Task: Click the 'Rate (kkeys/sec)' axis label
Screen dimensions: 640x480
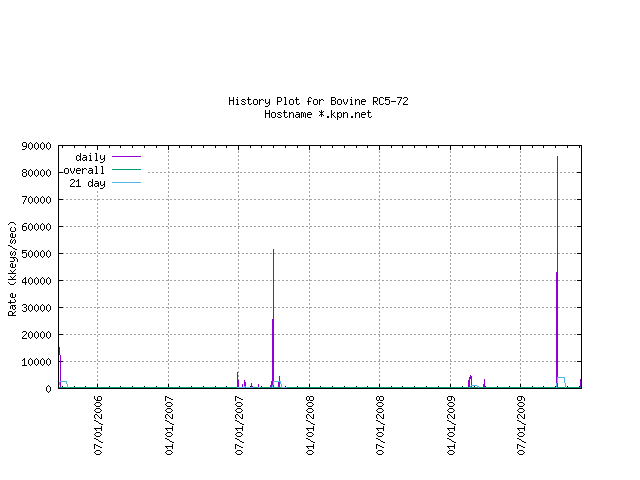Action: coord(12,269)
